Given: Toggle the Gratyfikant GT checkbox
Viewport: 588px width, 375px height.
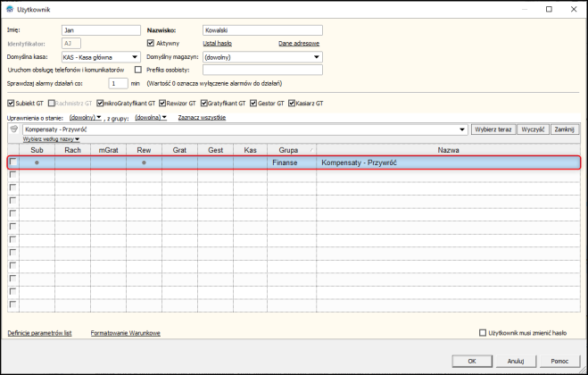Looking at the screenshot, I should coord(204,103).
